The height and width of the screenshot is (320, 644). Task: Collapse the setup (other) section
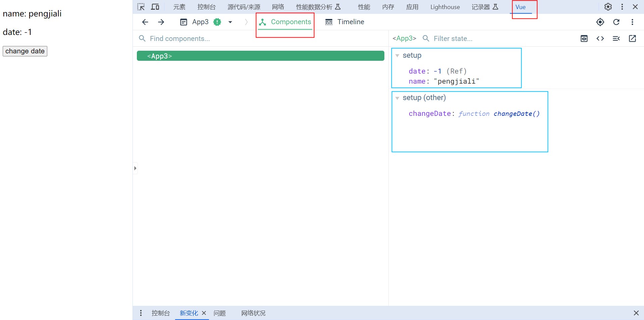point(397,98)
